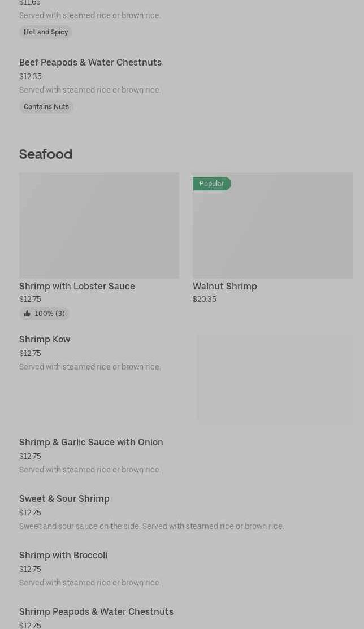Open Shrimp & Garlic Sauce with Onion
This screenshot has width=364, height=629.
tap(91, 442)
